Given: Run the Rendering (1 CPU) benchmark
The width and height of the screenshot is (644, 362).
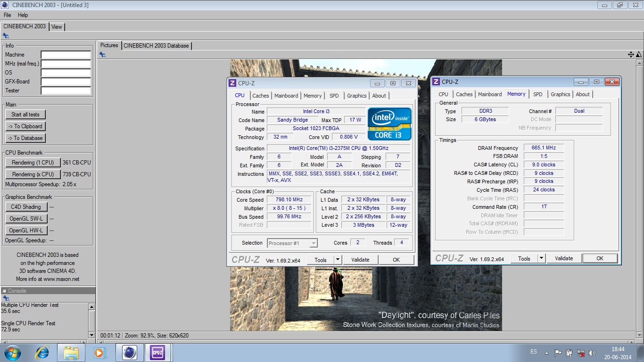Looking at the screenshot, I should 33,163.
